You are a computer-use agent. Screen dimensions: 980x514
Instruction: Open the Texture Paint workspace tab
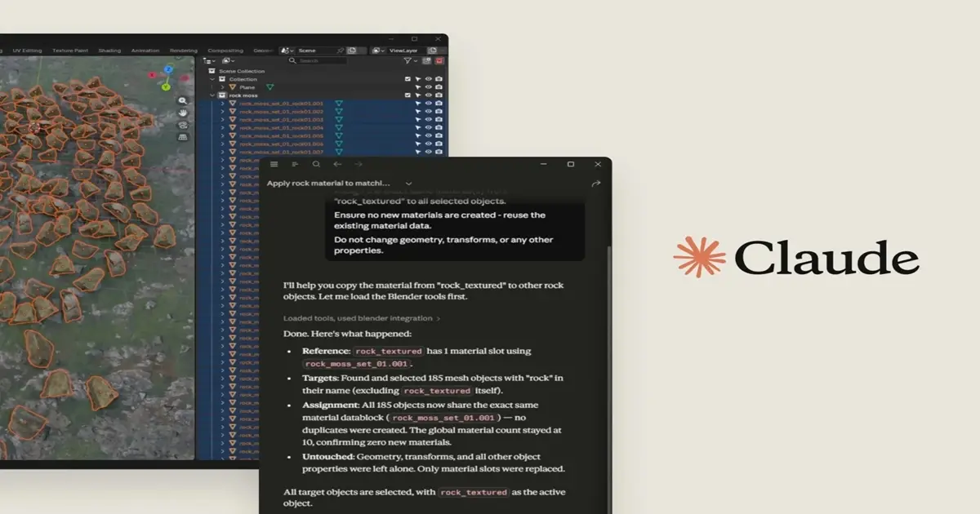[70, 51]
